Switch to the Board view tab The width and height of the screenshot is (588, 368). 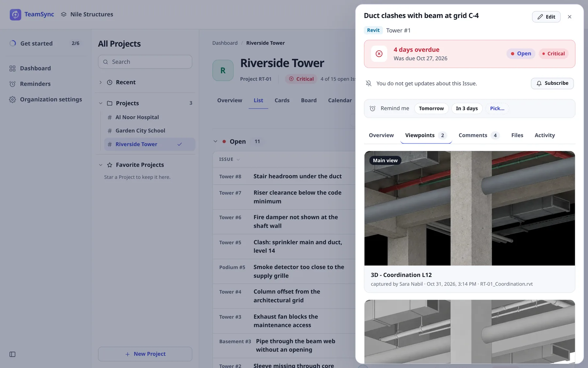[309, 100]
